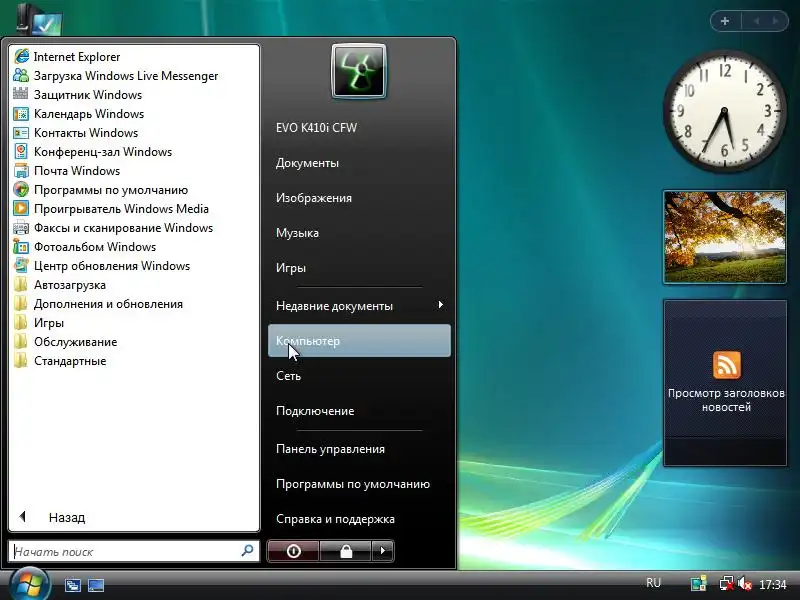Click the analog clock gadget
Viewport: 800px width, 600px height.
[724, 111]
